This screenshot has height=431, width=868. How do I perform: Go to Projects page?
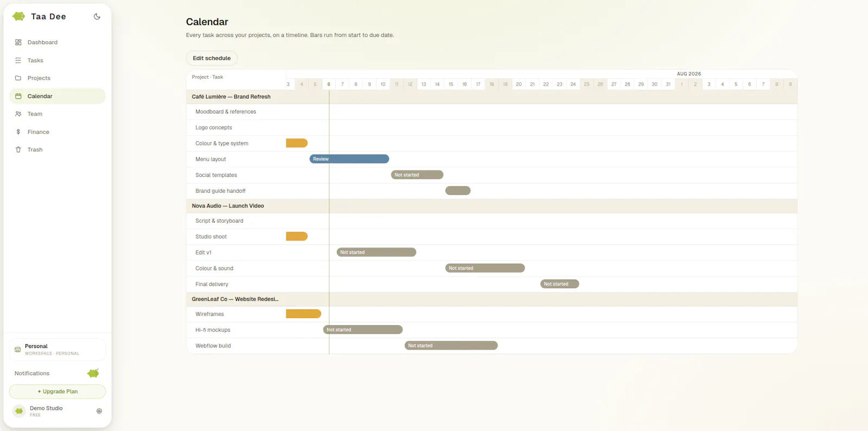57,78
